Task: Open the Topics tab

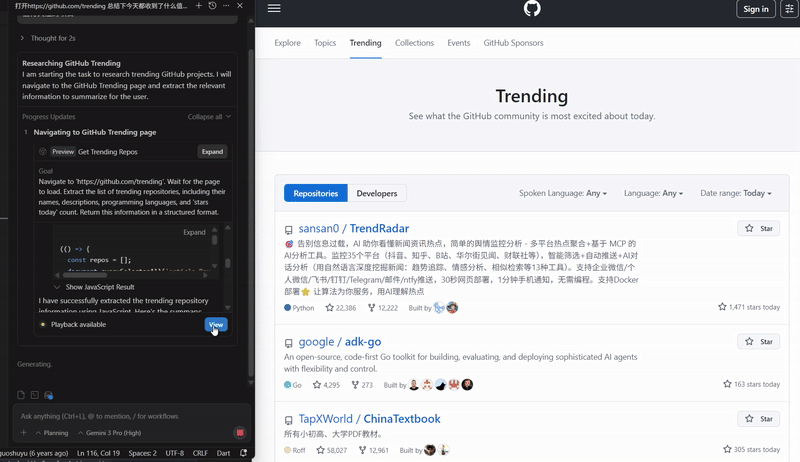Action: tap(325, 43)
